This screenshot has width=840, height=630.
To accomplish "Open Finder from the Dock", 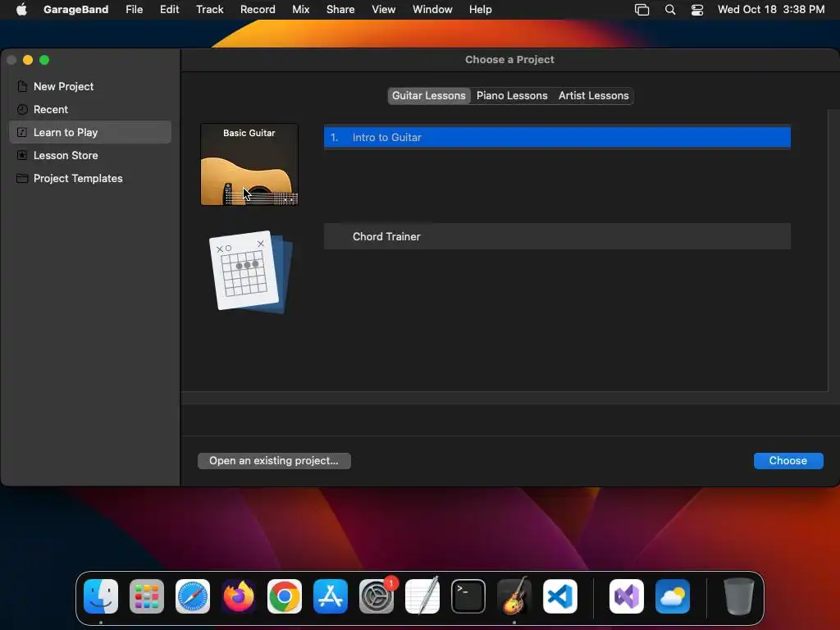I will 101,596.
